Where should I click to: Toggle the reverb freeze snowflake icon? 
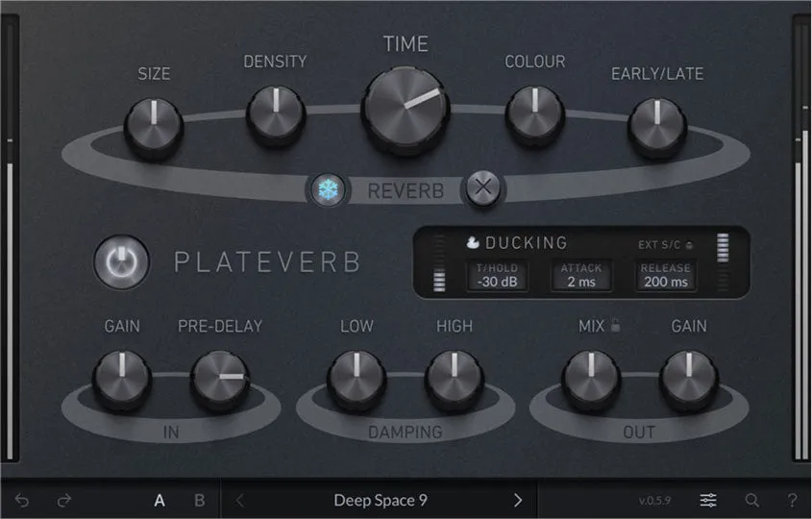pyautogui.click(x=328, y=189)
